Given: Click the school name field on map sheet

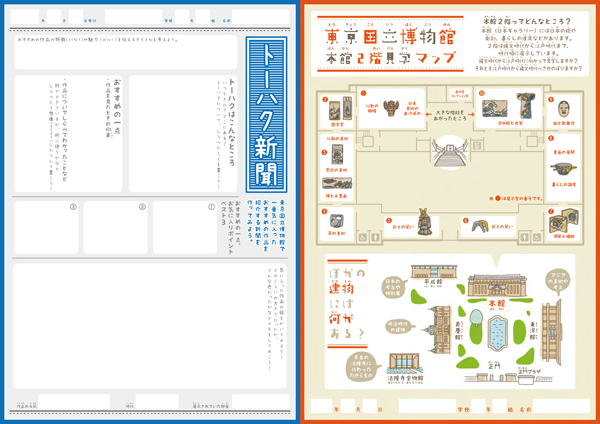Looking at the screenshot, I should click(427, 406).
